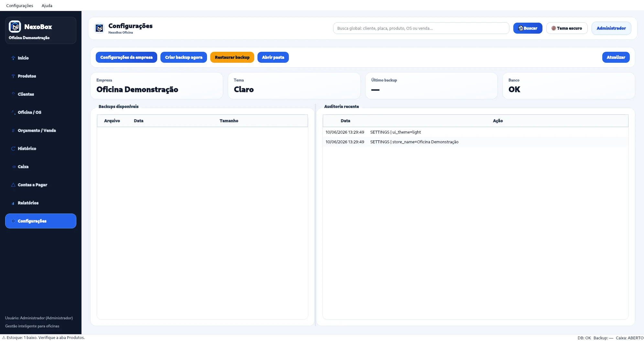The height and width of the screenshot is (341, 644).
Task: Click the Relatórios bar chart icon
Action: pyautogui.click(x=13, y=203)
